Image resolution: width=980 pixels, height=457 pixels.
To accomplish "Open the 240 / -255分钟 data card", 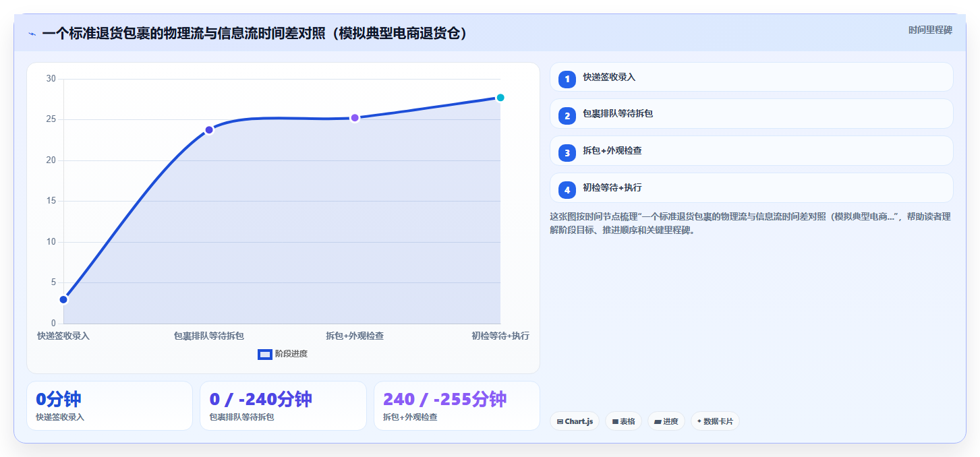I will point(457,406).
